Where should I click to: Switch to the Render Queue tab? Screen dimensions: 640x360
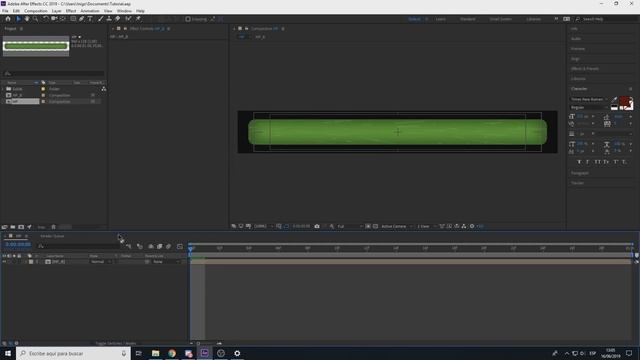[52, 236]
